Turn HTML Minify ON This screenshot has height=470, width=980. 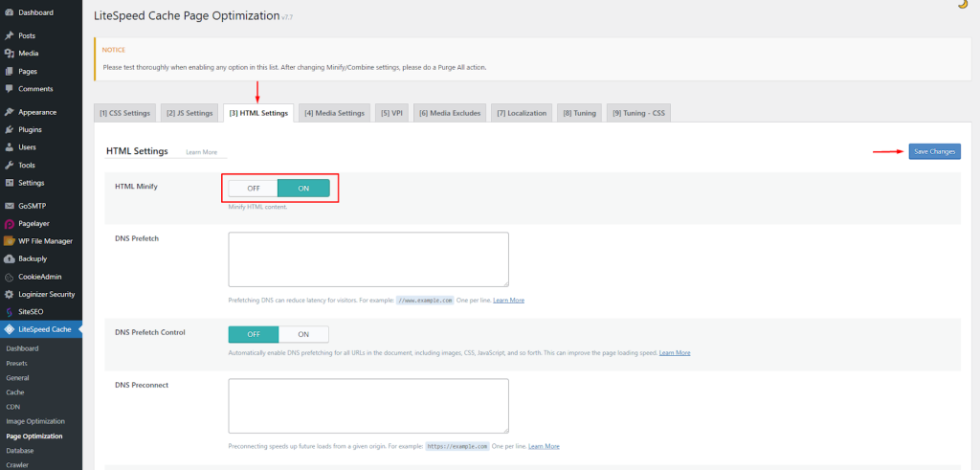pyautogui.click(x=303, y=189)
